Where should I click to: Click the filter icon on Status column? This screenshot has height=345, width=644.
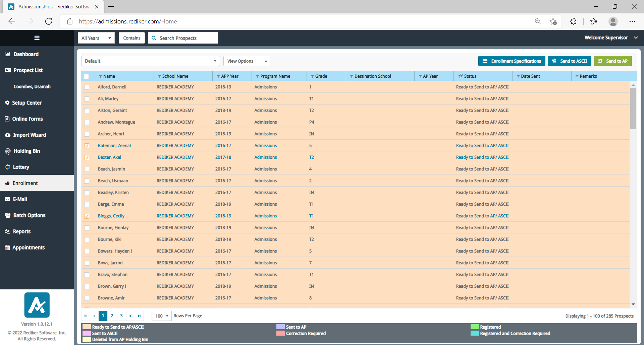point(460,76)
